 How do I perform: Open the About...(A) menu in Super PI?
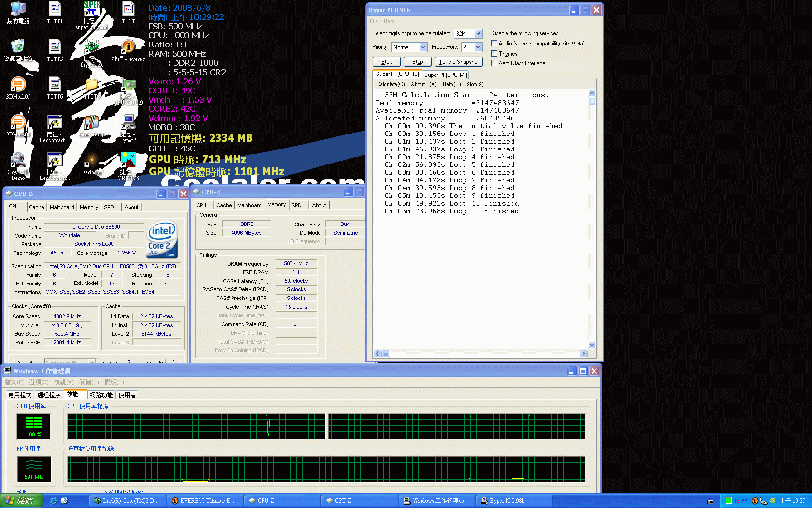pyautogui.click(x=423, y=84)
